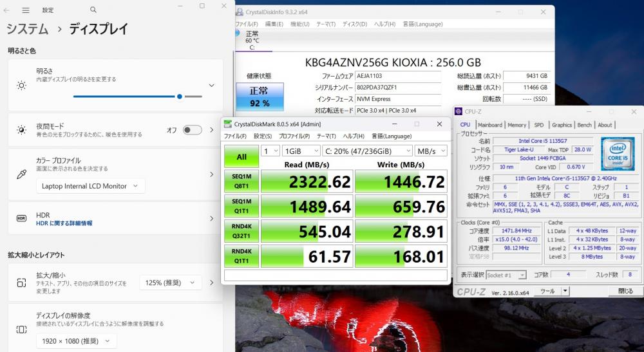Switch to the CPU-Z Mainboard tab
This screenshot has width=644, height=352.
click(490, 125)
